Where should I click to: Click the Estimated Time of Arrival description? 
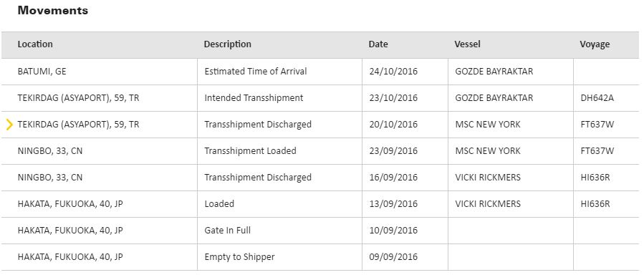point(256,72)
